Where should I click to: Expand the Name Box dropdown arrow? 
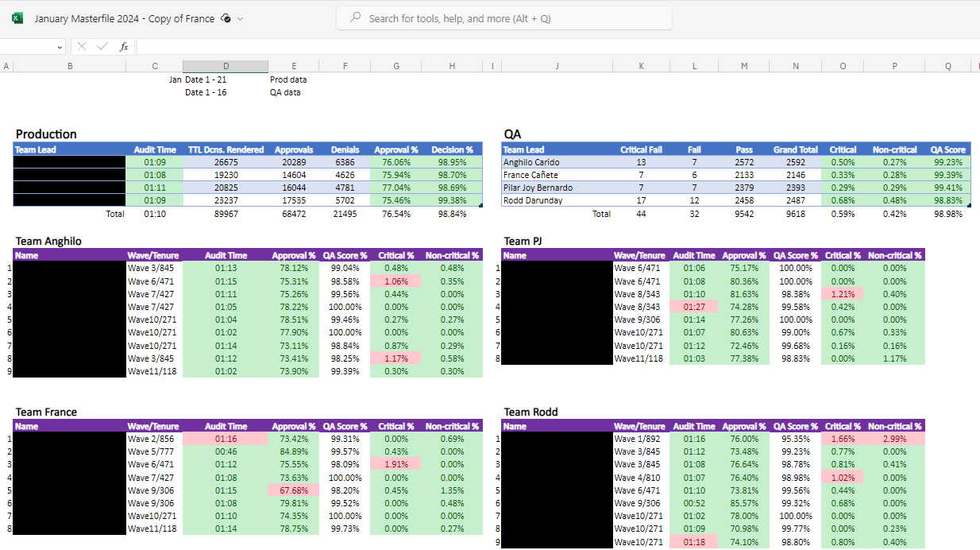(60, 47)
